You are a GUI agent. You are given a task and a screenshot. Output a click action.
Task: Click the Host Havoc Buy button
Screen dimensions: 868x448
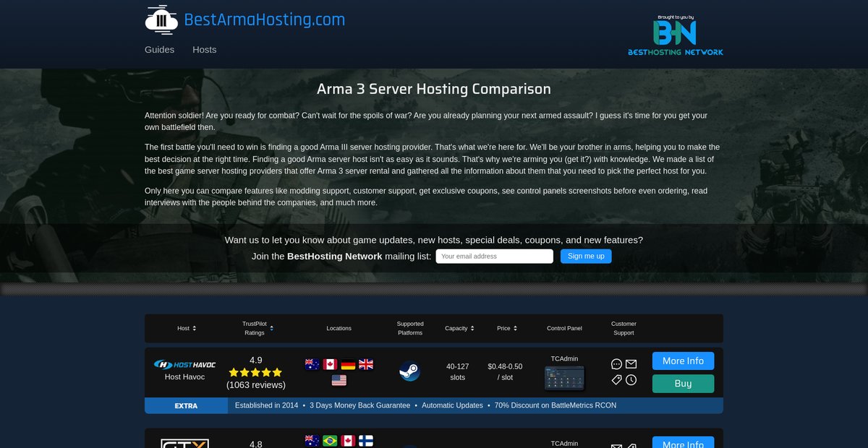pyautogui.click(x=683, y=384)
